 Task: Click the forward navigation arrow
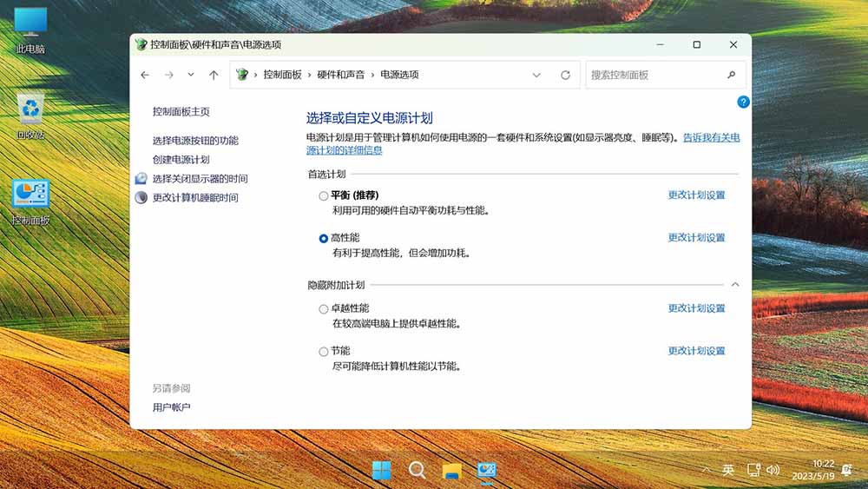169,75
